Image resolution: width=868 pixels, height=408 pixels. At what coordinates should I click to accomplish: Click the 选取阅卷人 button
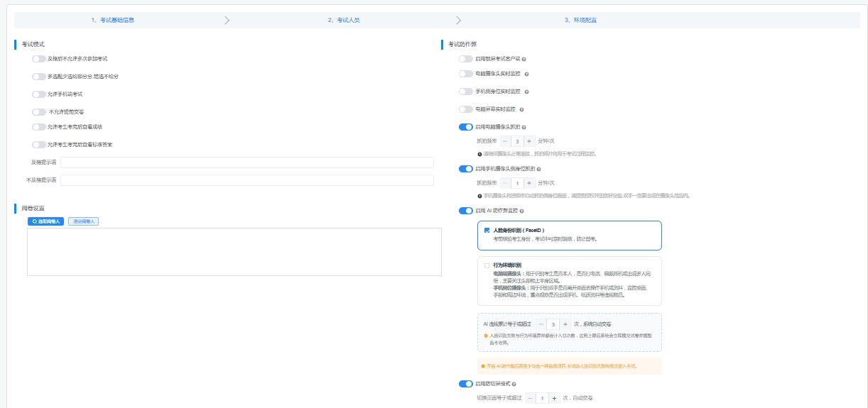pyautogui.click(x=46, y=221)
